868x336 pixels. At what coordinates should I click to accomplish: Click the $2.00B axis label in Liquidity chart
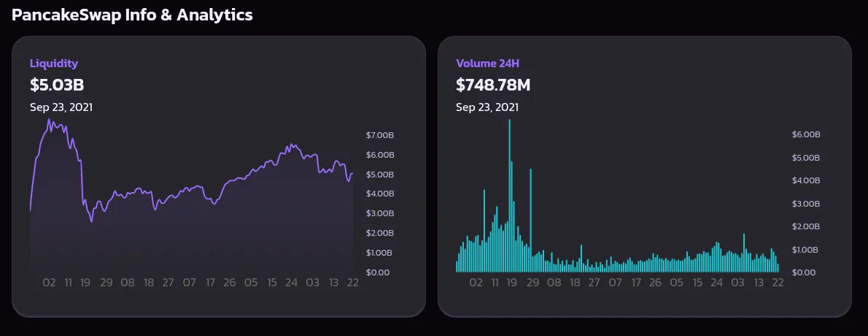coord(380,233)
